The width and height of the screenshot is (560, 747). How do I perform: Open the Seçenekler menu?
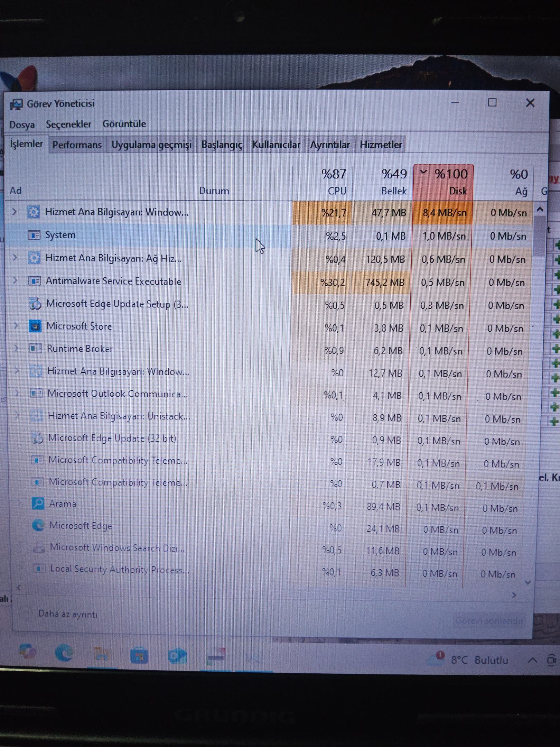(x=68, y=124)
